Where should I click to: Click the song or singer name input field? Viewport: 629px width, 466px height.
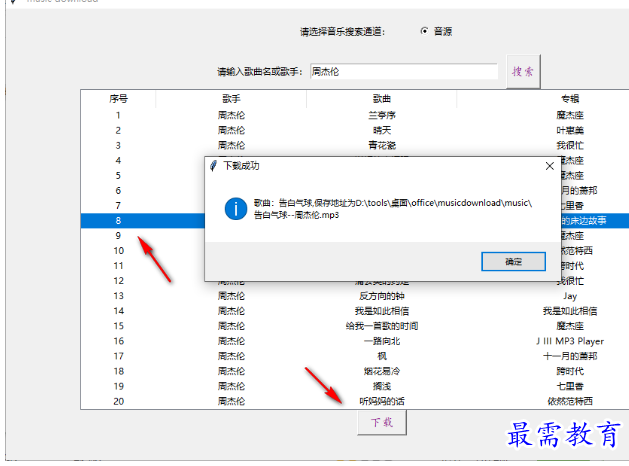[404, 72]
